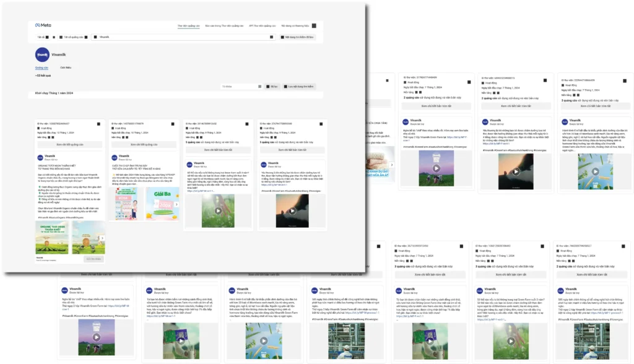Open options on the Giải Ba ad card
634x364 pixels.
pos(173,124)
